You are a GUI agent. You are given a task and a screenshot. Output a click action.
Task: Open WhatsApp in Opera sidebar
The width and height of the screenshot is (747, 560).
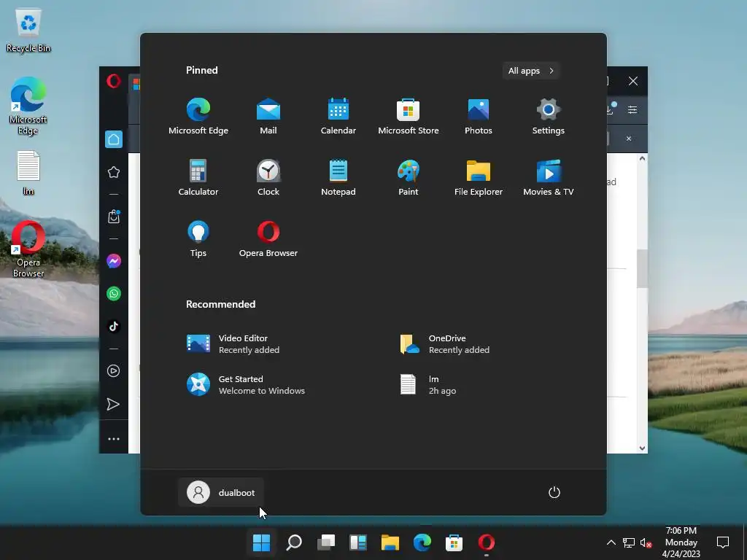[113, 293]
